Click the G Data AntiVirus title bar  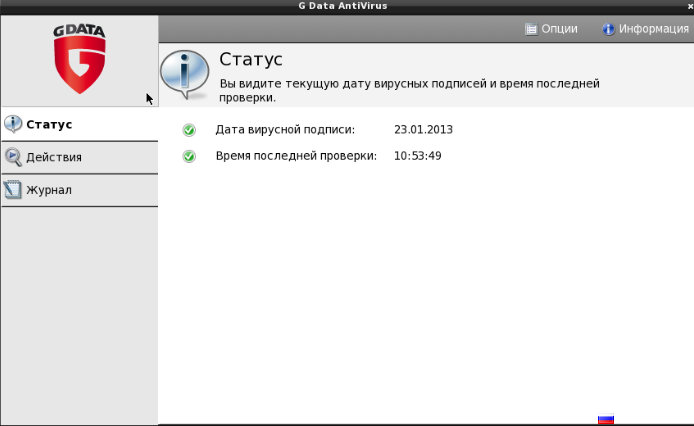pos(343,6)
